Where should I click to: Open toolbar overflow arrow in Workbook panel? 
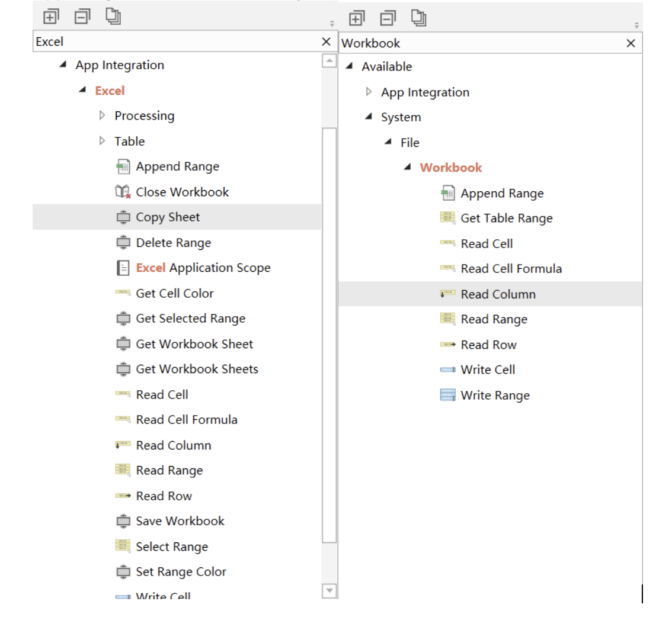[x=636, y=25]
